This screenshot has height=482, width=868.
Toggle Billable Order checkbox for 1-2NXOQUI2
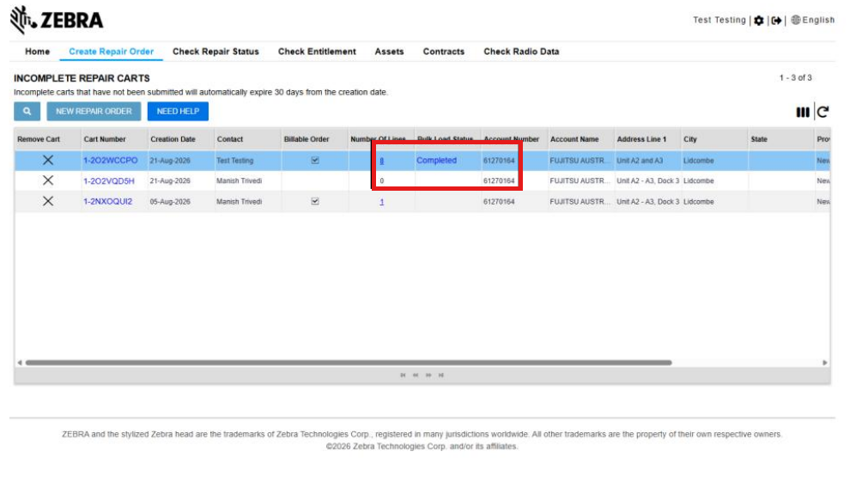coord(315,201)
